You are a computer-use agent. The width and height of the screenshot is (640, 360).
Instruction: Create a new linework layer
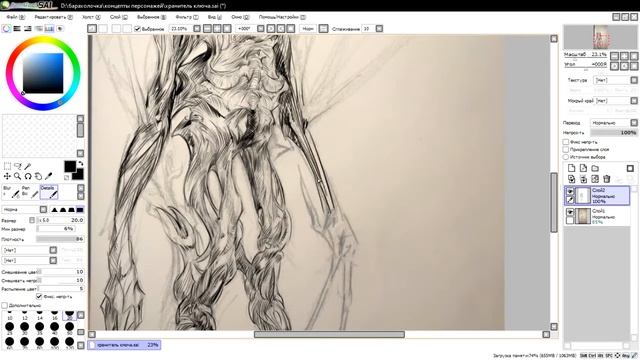(x=583, y=168)
